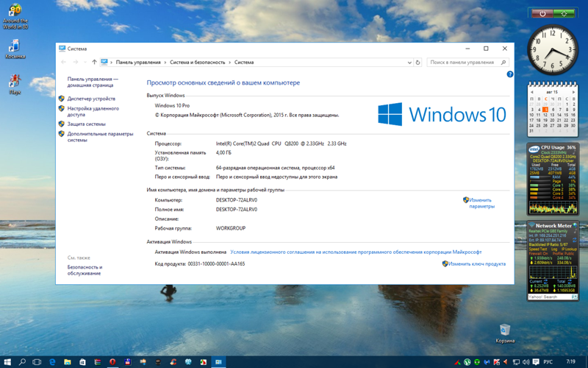The height and width of the screenshot is (368, 588).
Task: Open the Корзина recycle bin icon
Action: coord(505,333)
